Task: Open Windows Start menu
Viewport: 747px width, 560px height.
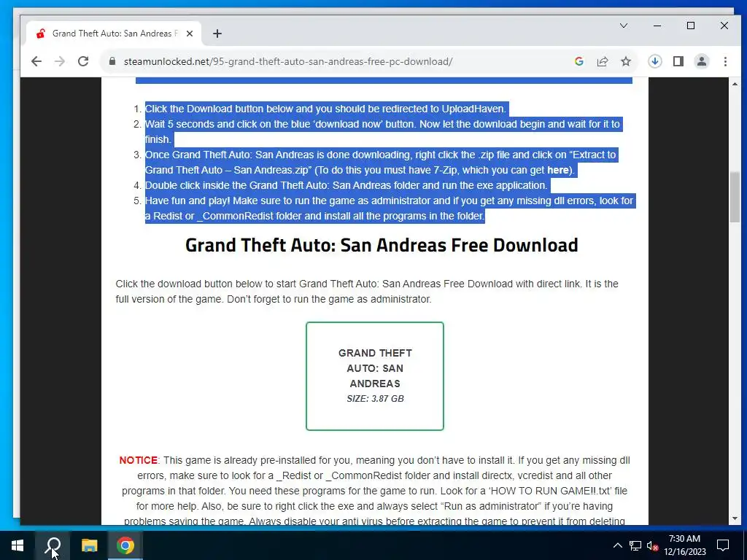Action: click(18, 545)
